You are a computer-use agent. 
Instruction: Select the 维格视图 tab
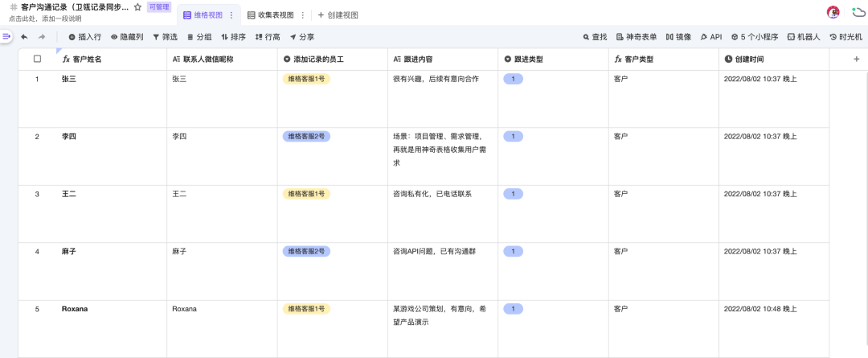coord(203,15)
